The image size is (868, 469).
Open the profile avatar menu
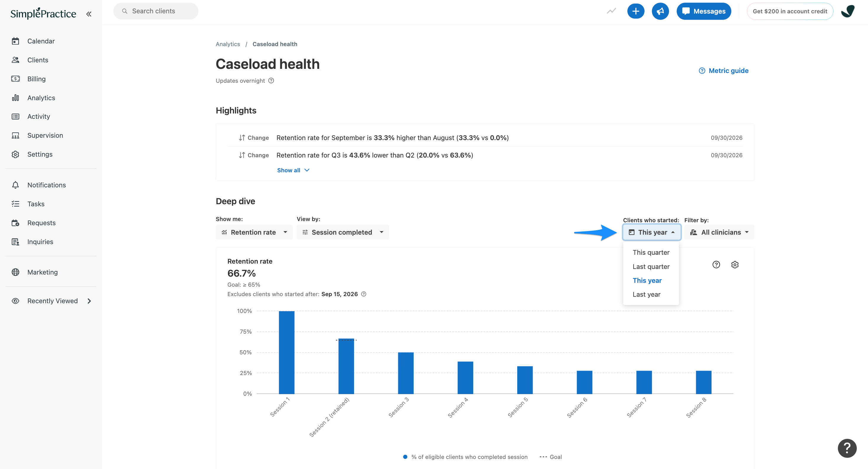pos(848,11)
